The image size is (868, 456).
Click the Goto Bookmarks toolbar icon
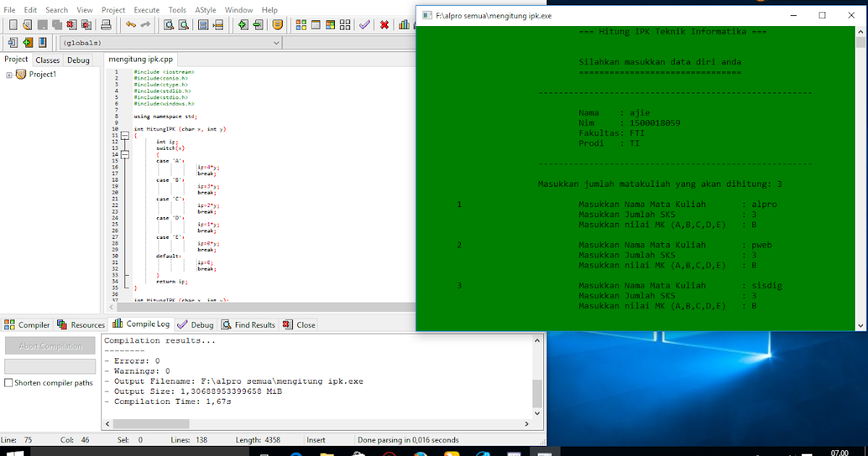[42, 43]
